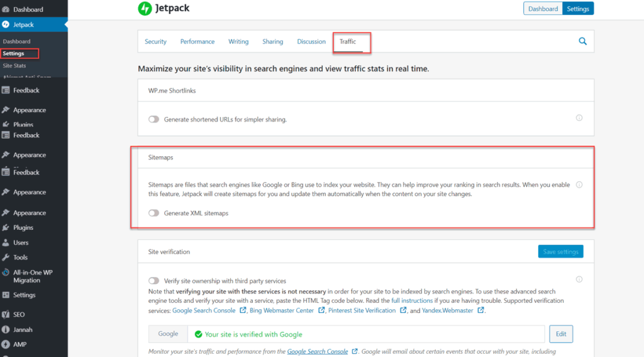Click the All-in-One WP Migration icon
Image resolution: width=644 pixels, height=357 pixels.
pyautogui.click(x=6, y=272)
